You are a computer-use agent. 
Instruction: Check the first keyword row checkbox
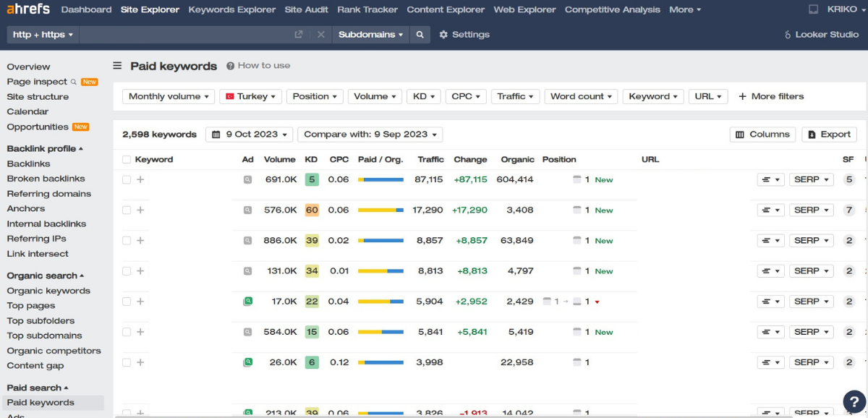127,180
